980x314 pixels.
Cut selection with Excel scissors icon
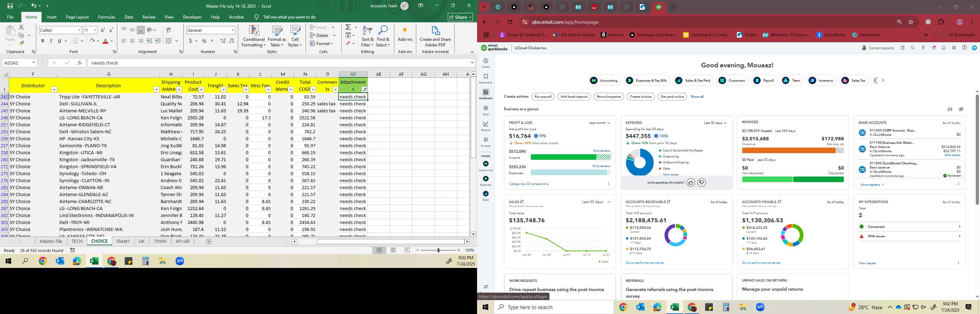tap(21, 27)
